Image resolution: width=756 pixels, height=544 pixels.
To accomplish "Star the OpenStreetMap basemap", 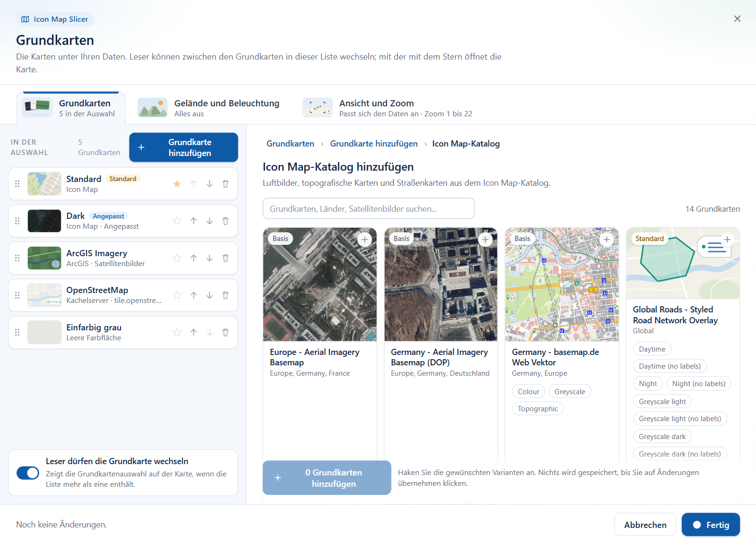I will (x=177, y=295).
